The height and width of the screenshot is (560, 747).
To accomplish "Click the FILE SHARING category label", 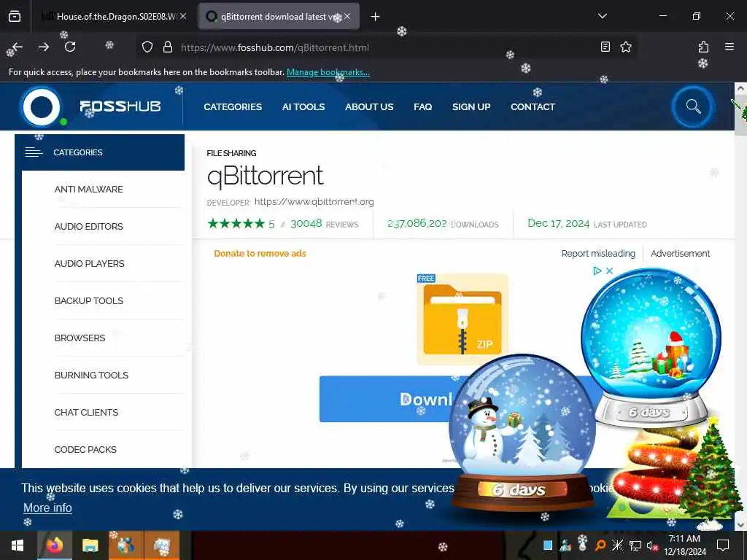I will (231, 153).
